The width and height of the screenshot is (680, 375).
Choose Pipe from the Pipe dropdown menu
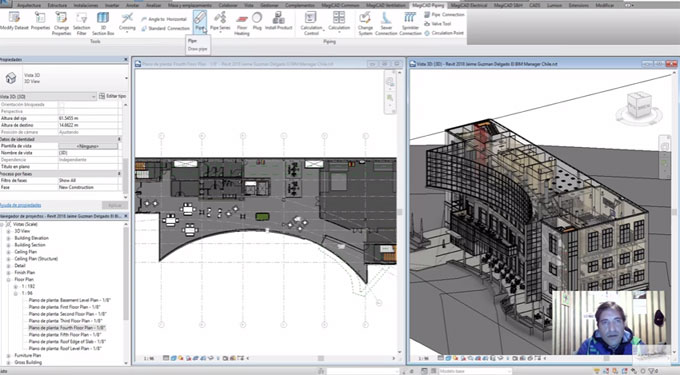pyautogui.click(x=193, y=41)
